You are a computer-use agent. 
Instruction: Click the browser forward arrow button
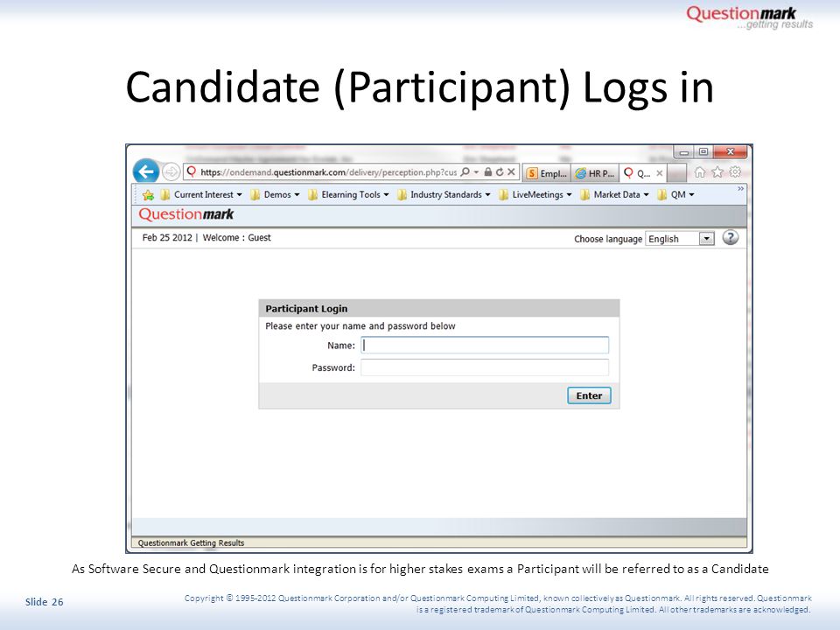(171, 172)
